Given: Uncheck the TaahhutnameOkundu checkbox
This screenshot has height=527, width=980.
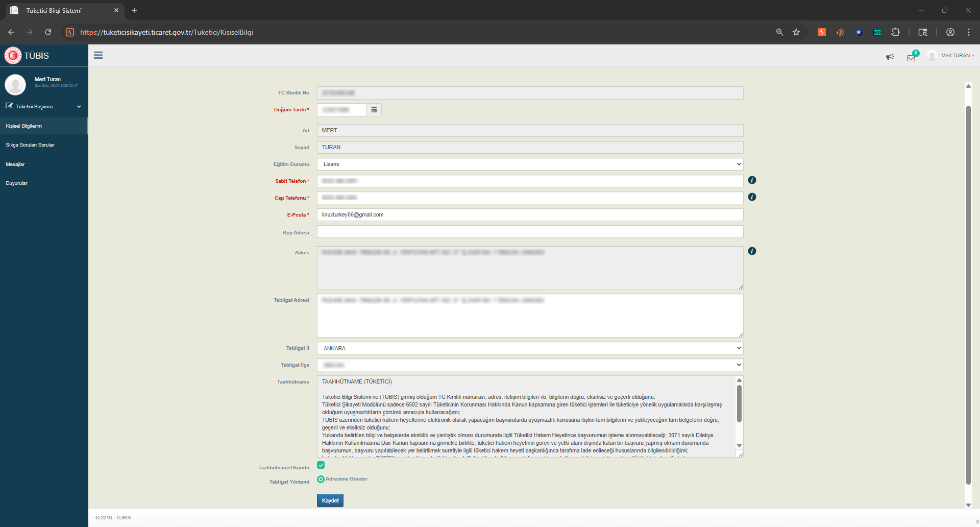Looking at the screenshot, I should 321,465.
